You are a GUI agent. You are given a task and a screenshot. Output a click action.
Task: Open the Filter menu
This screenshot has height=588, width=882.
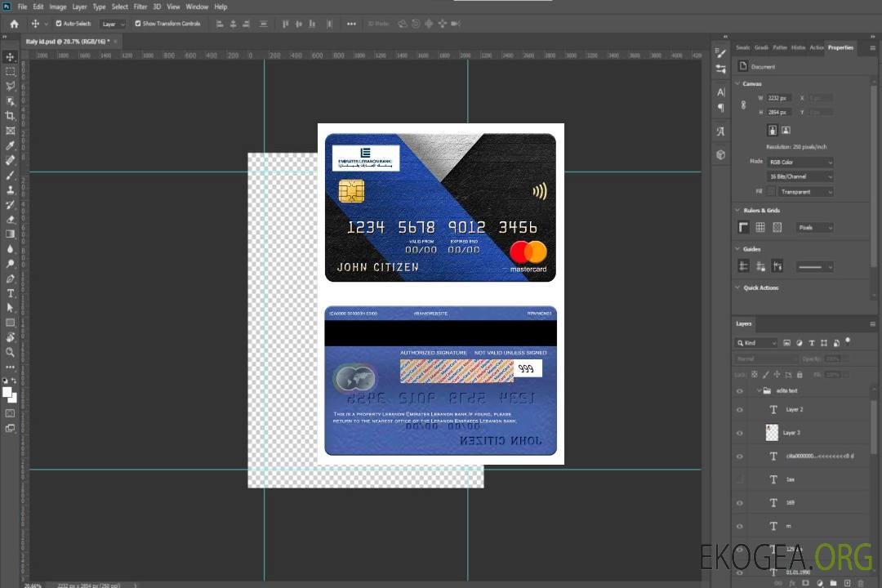140,7
